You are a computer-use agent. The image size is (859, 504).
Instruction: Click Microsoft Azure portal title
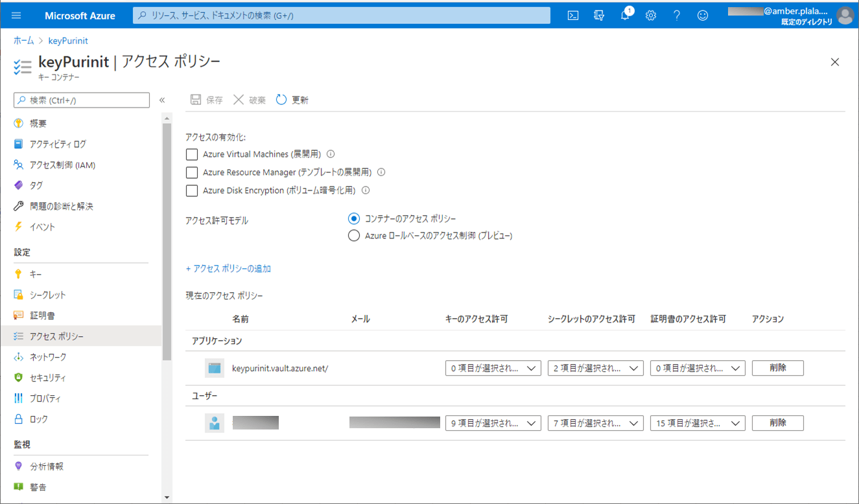(80, 16)
